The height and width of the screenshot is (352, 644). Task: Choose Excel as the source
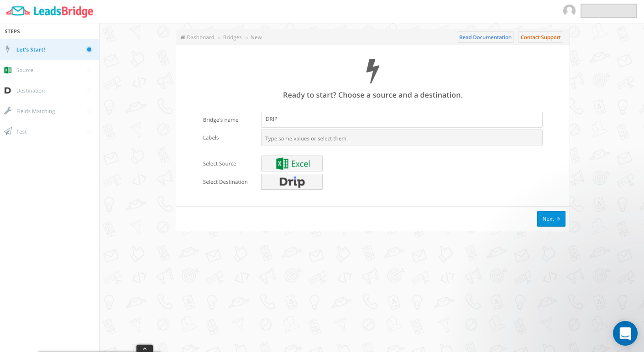292,164
